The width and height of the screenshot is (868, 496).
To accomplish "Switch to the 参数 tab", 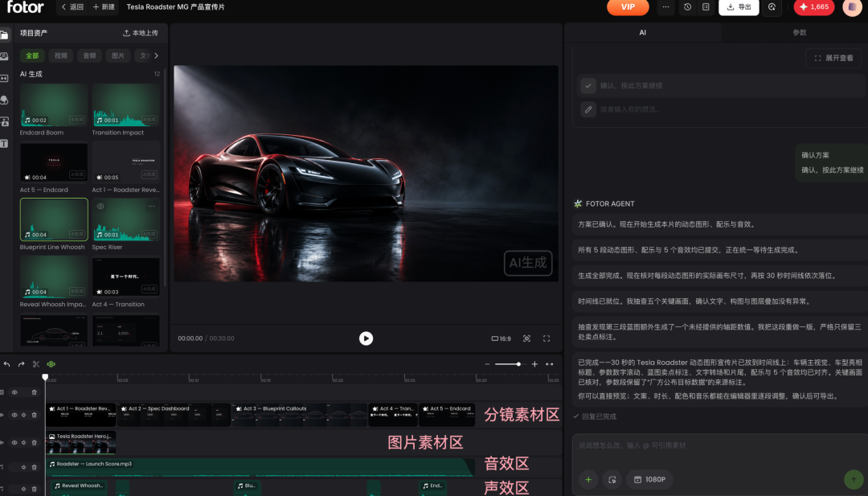I will pyautogui.click(x=800, y=33).
